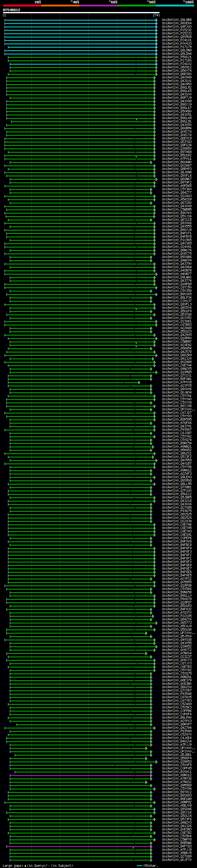
Task: Select the UniRef100_P24102 hit label
Action: (x=177, y=64)
